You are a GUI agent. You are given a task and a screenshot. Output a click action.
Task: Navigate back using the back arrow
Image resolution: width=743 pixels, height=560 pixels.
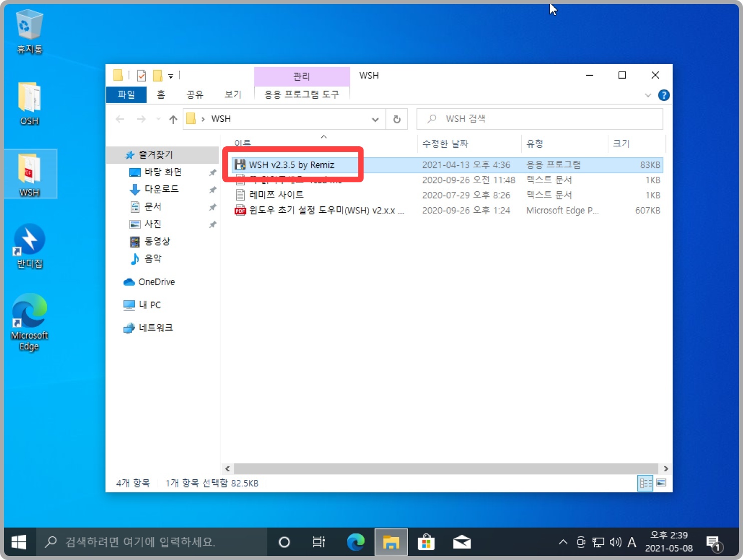click(120, 119)
